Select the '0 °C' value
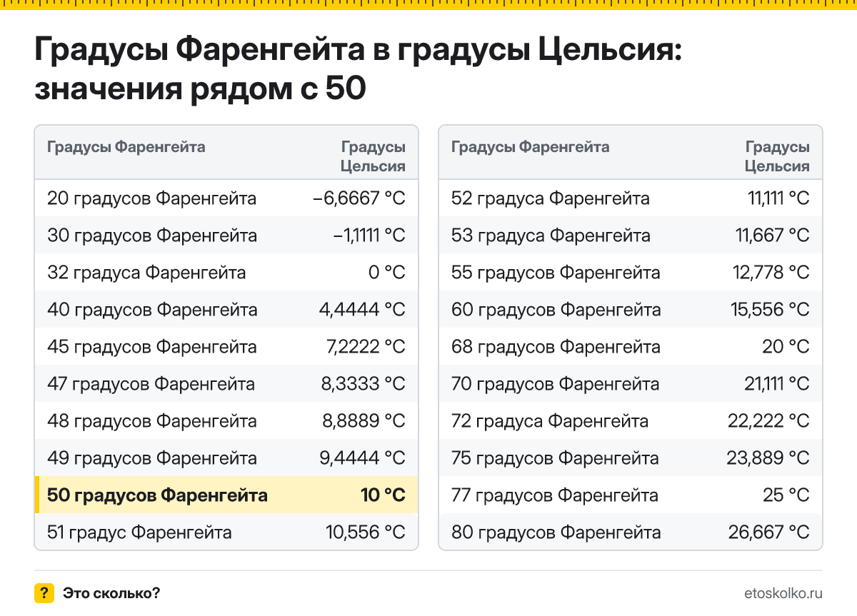This screenshot has height=616, width=857. (388, 273)
